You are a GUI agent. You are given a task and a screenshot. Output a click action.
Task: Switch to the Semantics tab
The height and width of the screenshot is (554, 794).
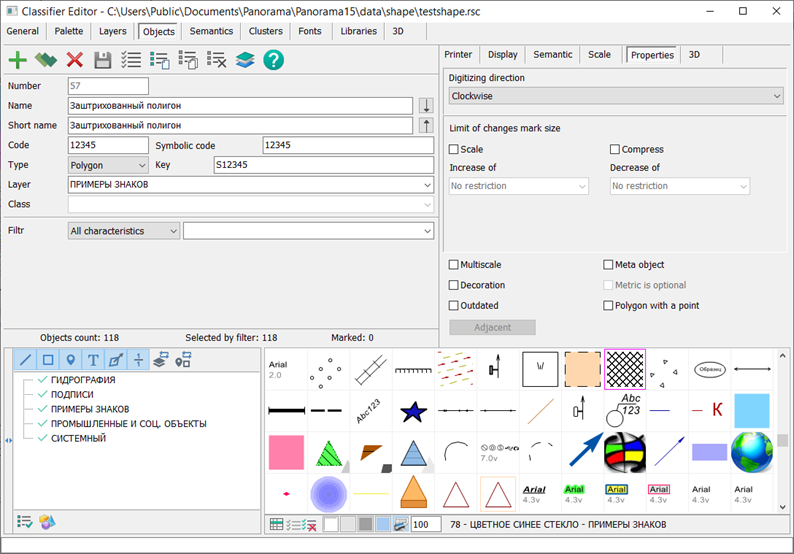pyautogui.click(x=211, y=31)
